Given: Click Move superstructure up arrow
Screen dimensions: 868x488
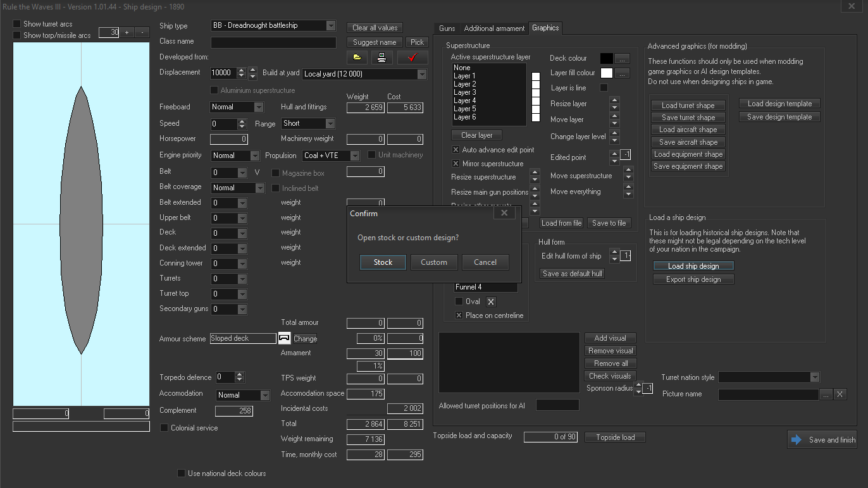Looking at the screenshot, I should tap(628, 169).
